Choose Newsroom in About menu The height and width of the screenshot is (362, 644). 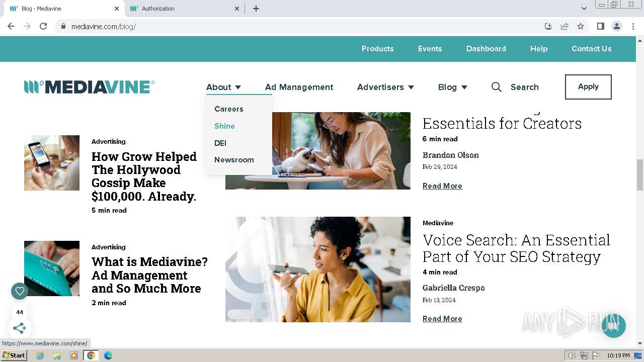coord(234,160)
